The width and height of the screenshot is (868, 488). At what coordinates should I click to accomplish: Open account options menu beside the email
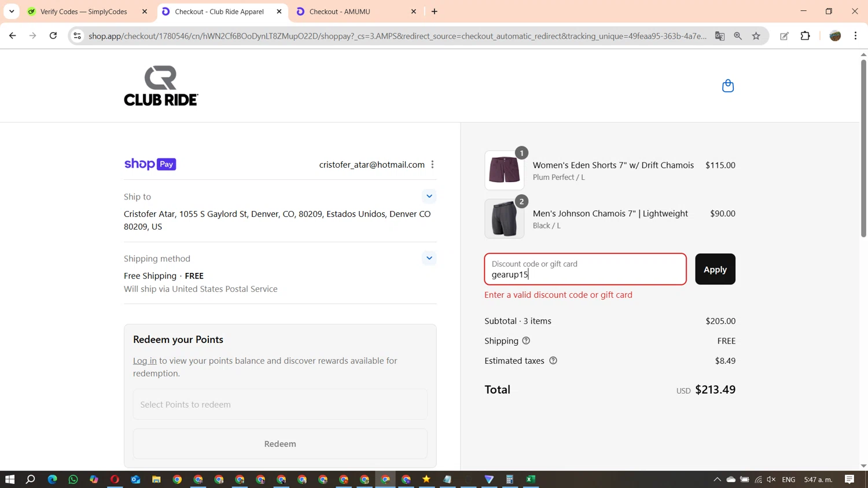tap(432, 165)
